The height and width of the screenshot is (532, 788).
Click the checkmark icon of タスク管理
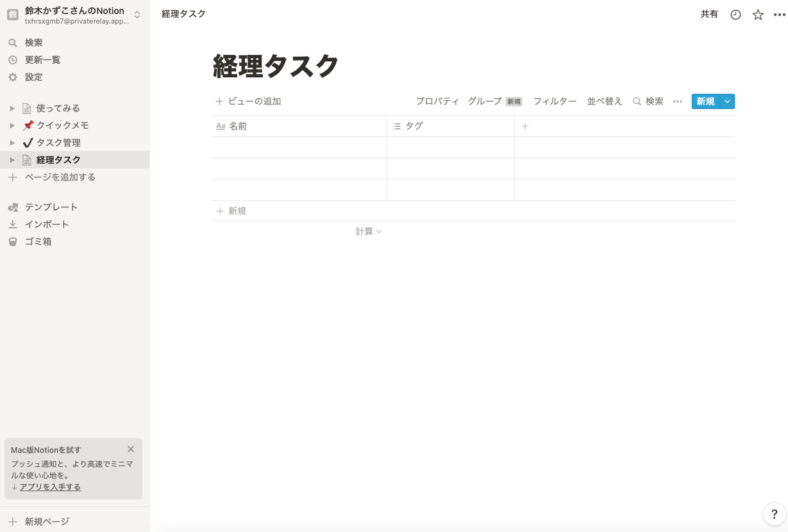click(x=27, y=143)
